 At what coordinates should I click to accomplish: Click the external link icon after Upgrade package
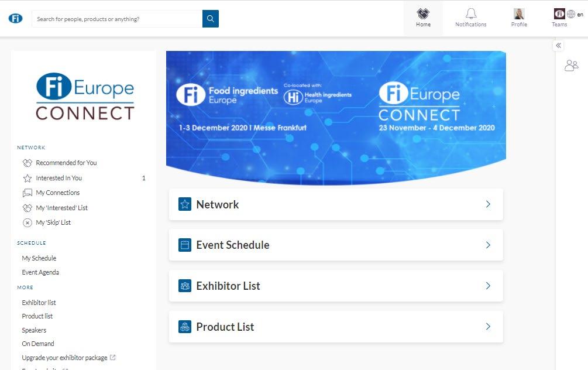(112, 358)
